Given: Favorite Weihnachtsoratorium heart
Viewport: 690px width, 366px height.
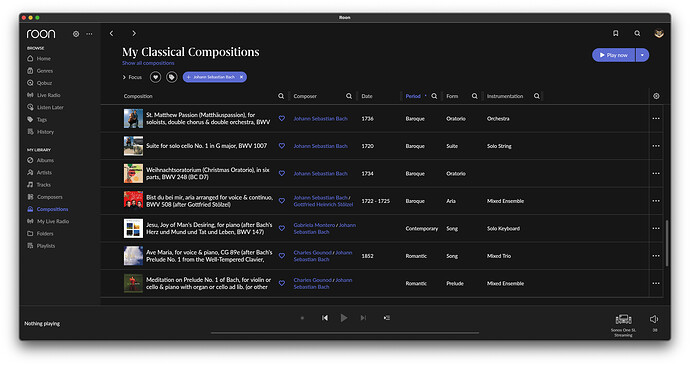Looking at the screenshot, I should point(282,173).
